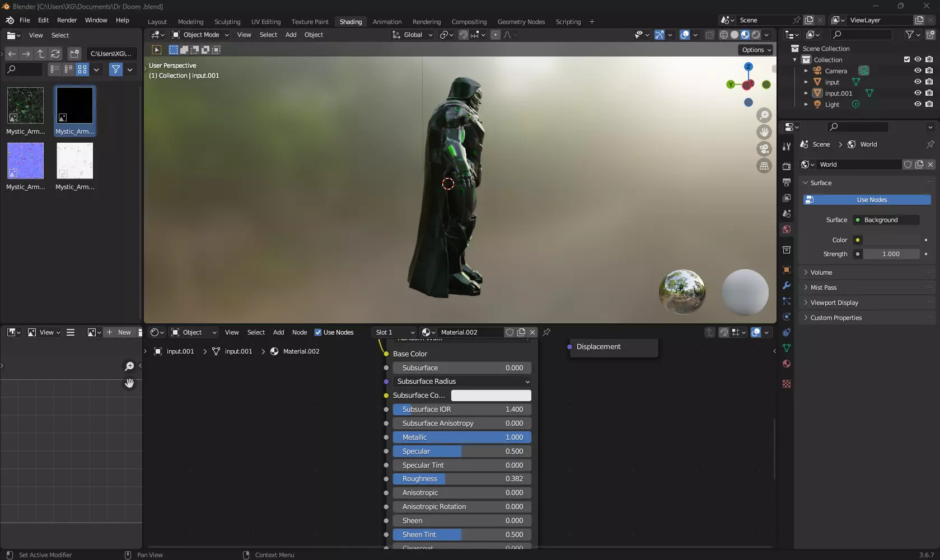Image resolution: width=940 pixels, height=560 pixels.
Task: Open the Object Mode dropdown
Action: (x=200, y=35)
